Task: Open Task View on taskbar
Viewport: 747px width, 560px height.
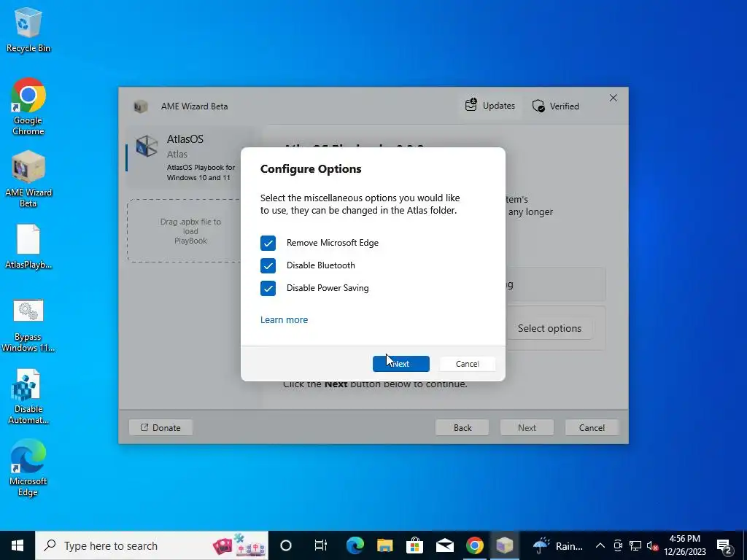Action: pos(321,545)
